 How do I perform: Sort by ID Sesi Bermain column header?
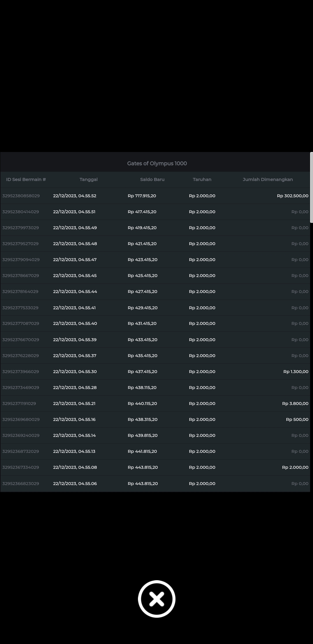(26, 180)
